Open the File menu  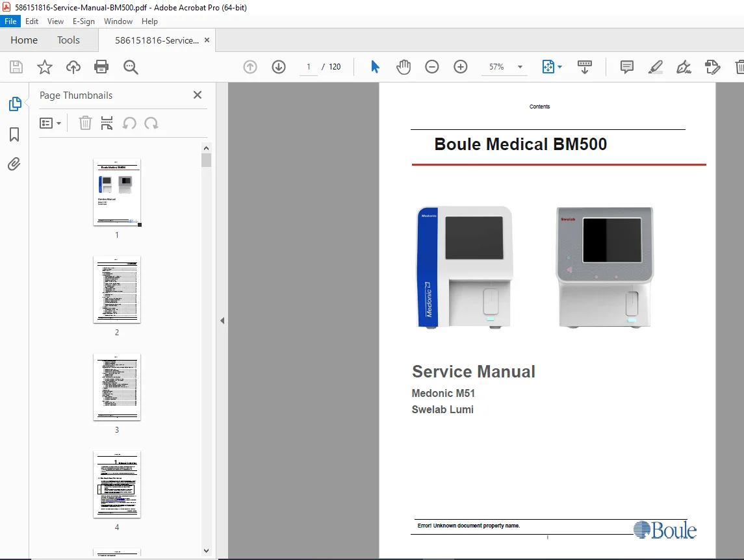10,21
